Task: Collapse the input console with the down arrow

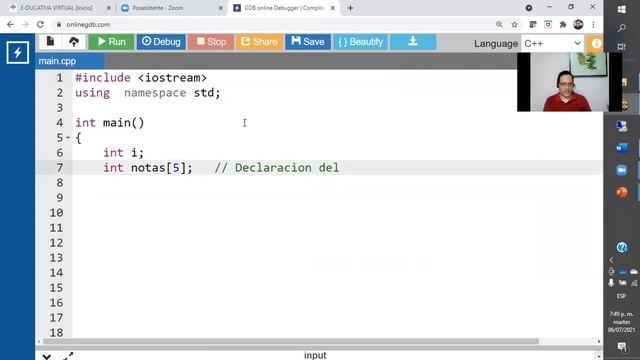Action: (x=47, y=356)
